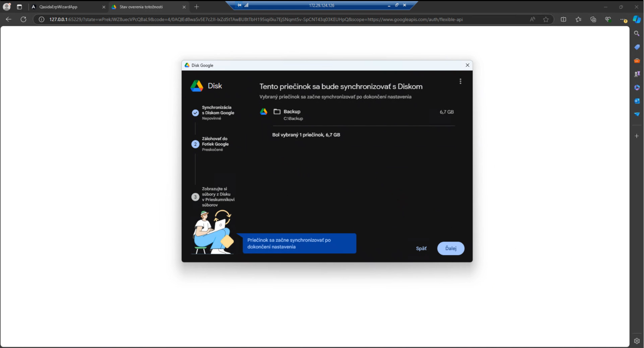
Task: Minimize the remote session 172.29.124.126
Action: pyautogui.click(x=389, y=5)
